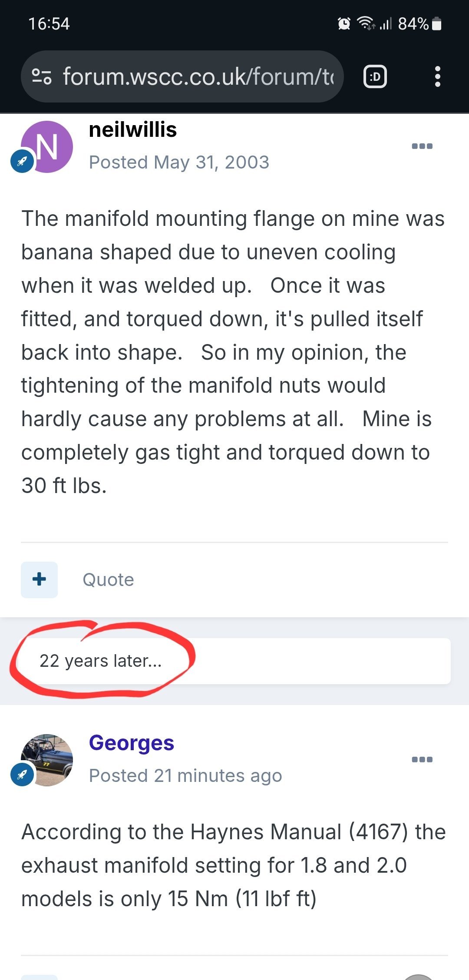Tap the forum URL address bar
The height and width of the screenshot is (980, 469).
198,77
